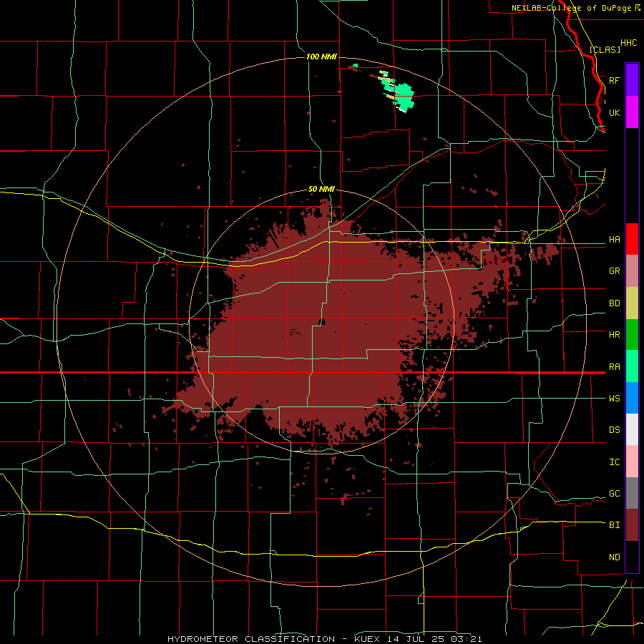The height and width of the screenshot is (644, 644).
Task: Click the KUEX station identifier
Action: [368, 639]
